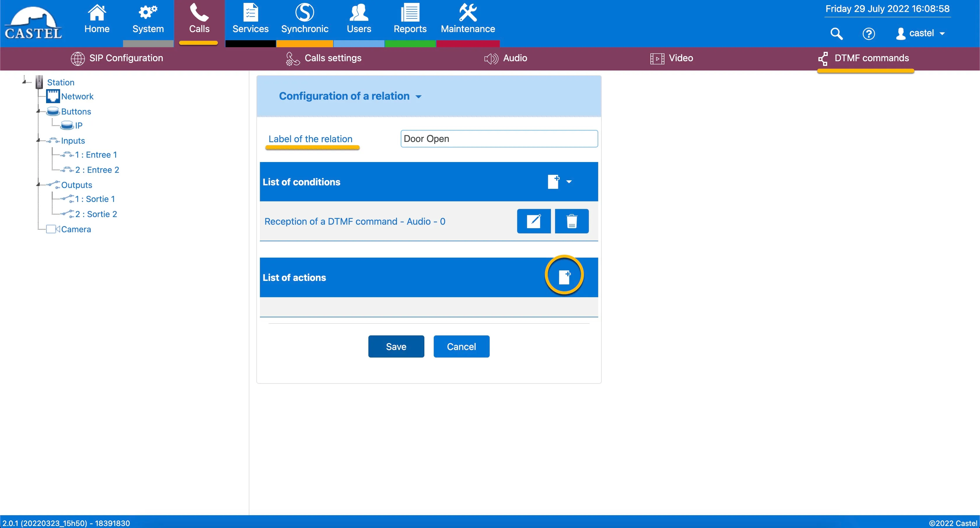Select the IP button node

78,125
